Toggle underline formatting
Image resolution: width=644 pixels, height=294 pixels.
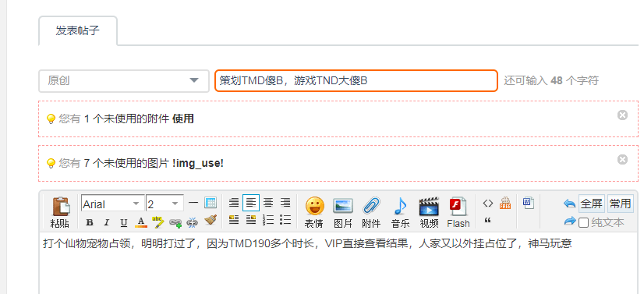click(124, 222)
